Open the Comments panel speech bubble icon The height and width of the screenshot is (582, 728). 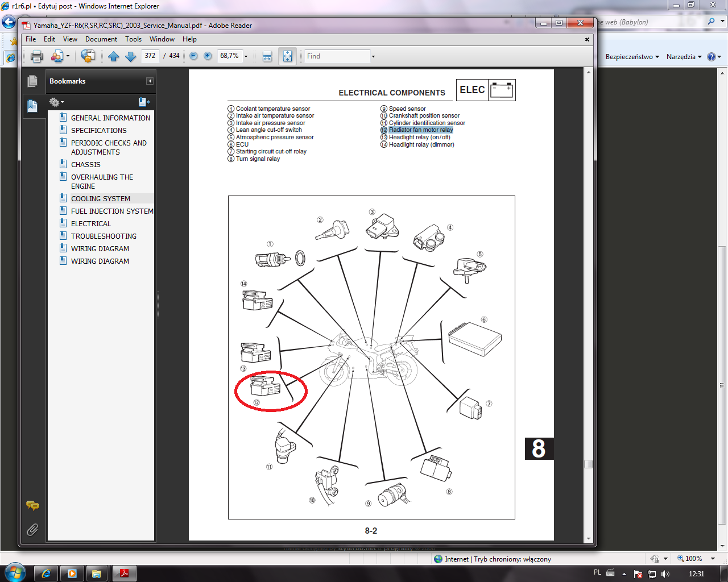click(x=32, y=505)
